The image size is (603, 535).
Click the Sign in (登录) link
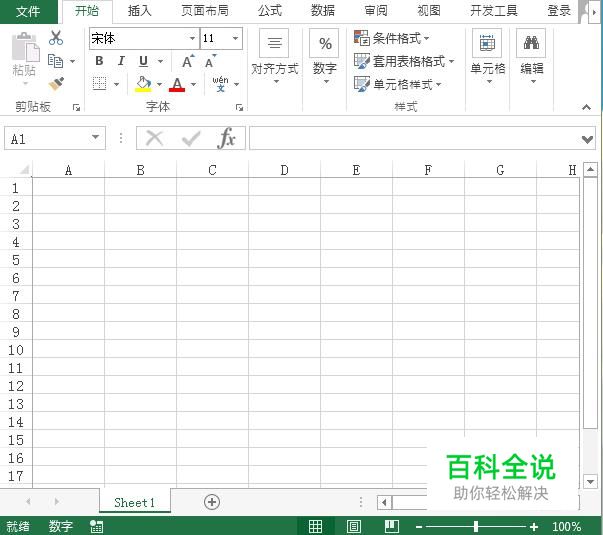[559, 11]
